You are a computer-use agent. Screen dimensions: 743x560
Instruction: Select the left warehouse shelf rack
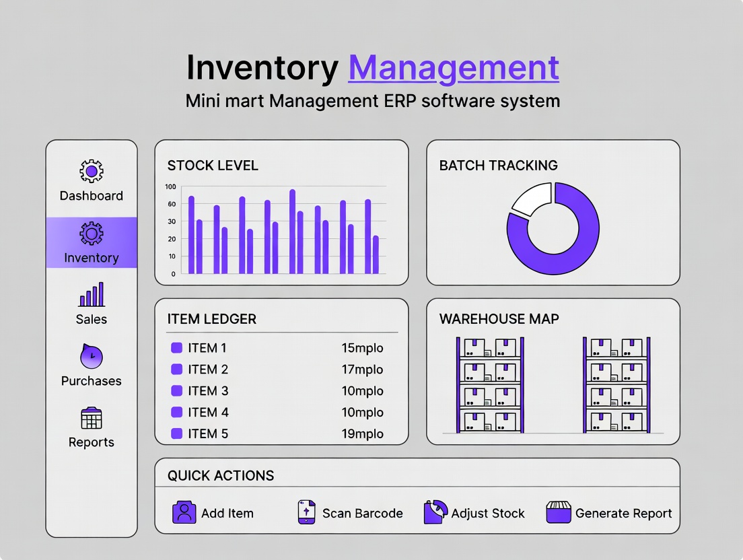(489, 385)
